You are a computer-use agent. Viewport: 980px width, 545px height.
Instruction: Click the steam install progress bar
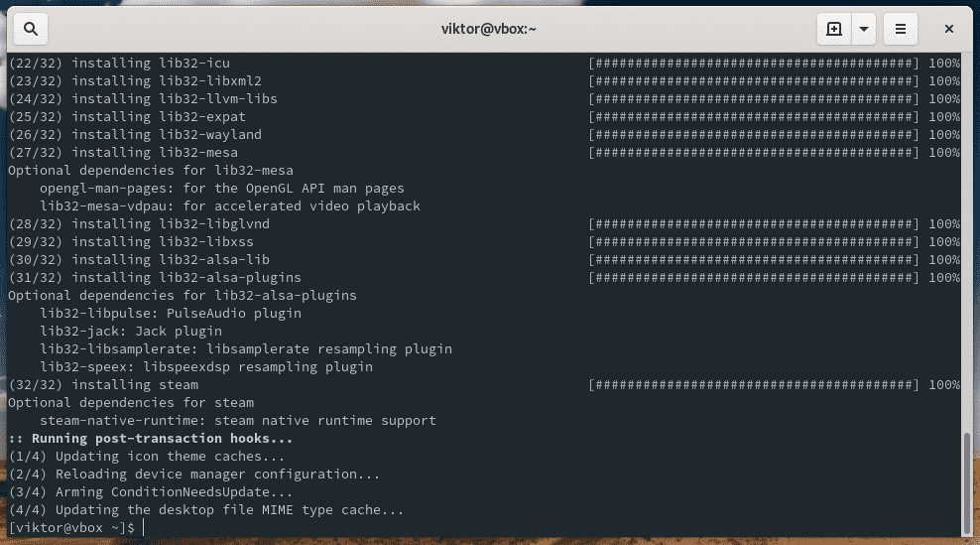(x=755, y=385)
